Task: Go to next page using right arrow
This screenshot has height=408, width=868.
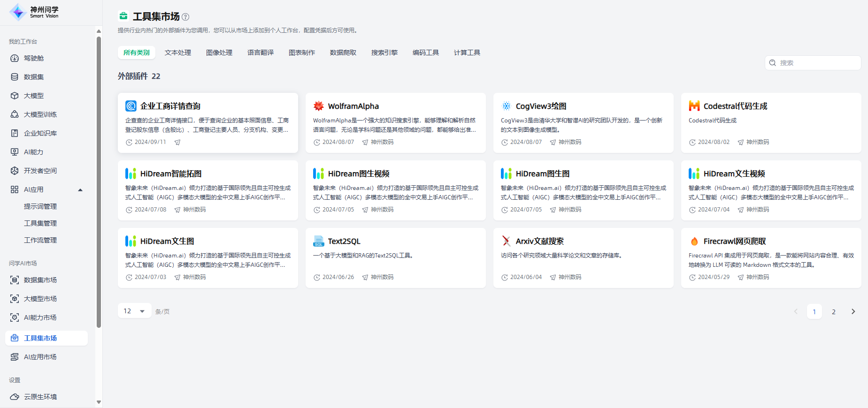Action: (853, 311)
